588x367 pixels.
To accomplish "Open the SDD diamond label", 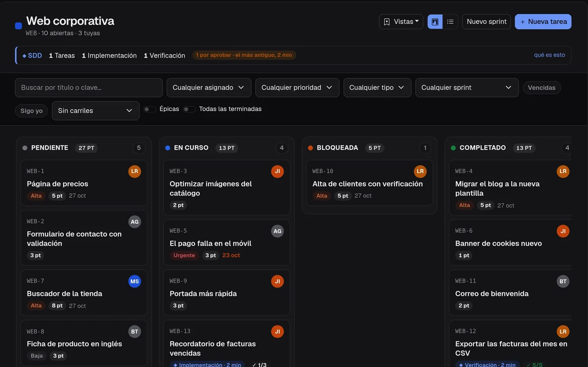I will [32, 55].
